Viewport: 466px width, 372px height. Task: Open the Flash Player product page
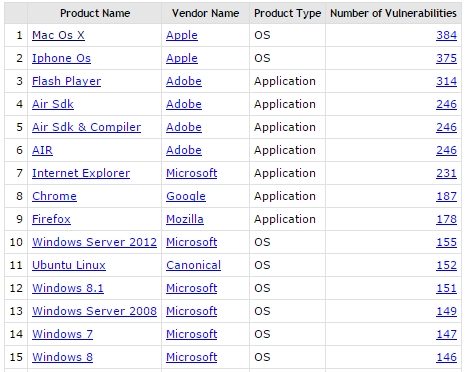click(66, 81)
